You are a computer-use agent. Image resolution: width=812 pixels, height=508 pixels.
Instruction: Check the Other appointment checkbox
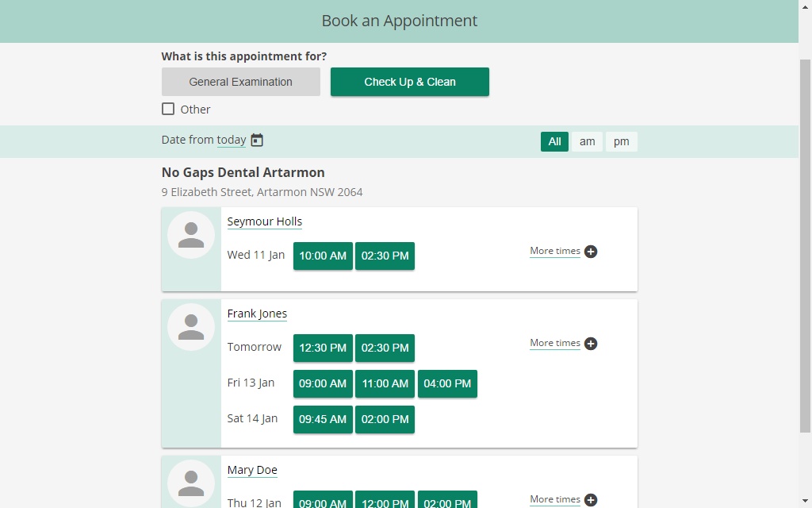[x=168, y=109]
